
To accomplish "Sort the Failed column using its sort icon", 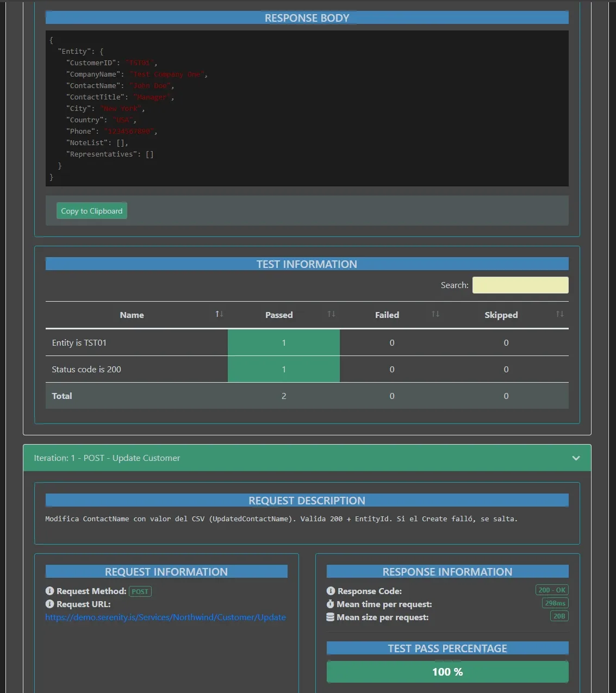I will coord(435,314).
